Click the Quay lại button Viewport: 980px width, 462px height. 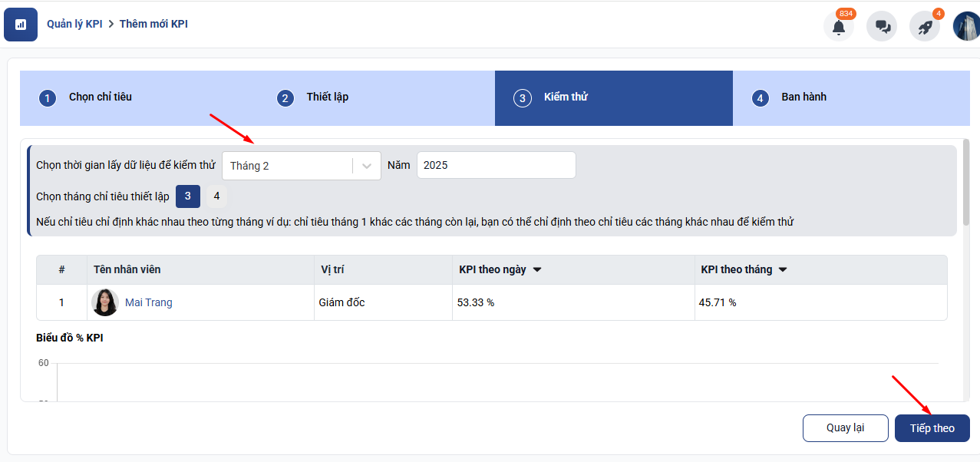point(845,428)
